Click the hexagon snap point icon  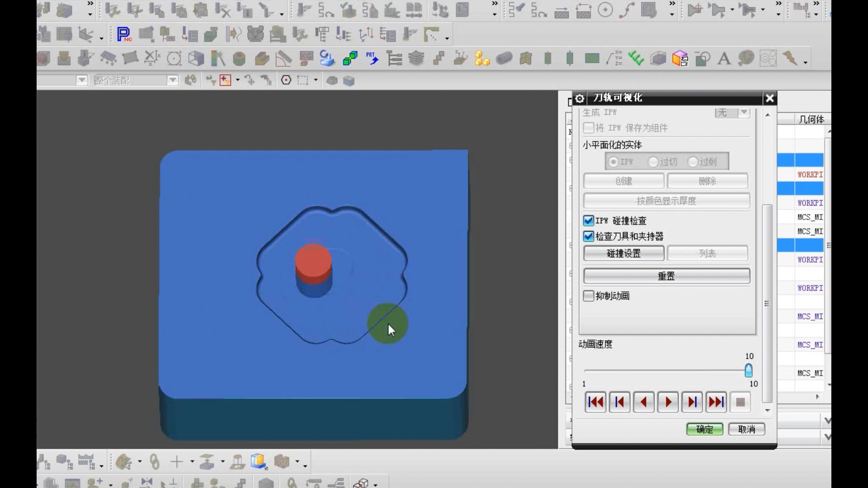(x=286, y=80)
